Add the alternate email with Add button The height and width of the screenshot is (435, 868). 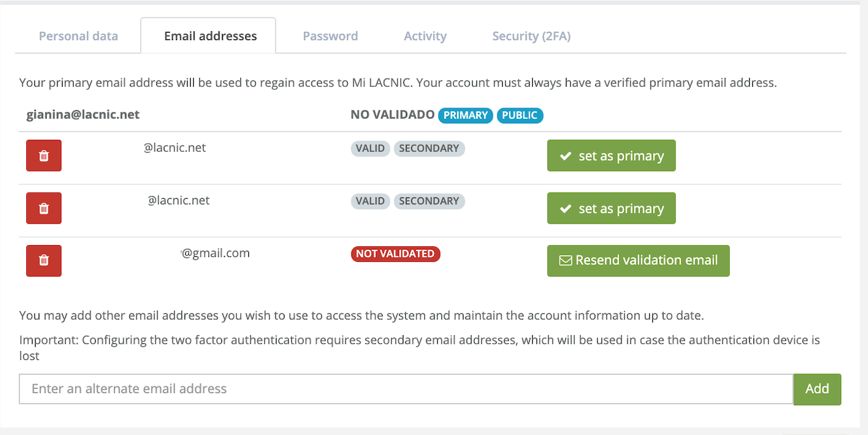pyautogui.click(x=817, y=389)
